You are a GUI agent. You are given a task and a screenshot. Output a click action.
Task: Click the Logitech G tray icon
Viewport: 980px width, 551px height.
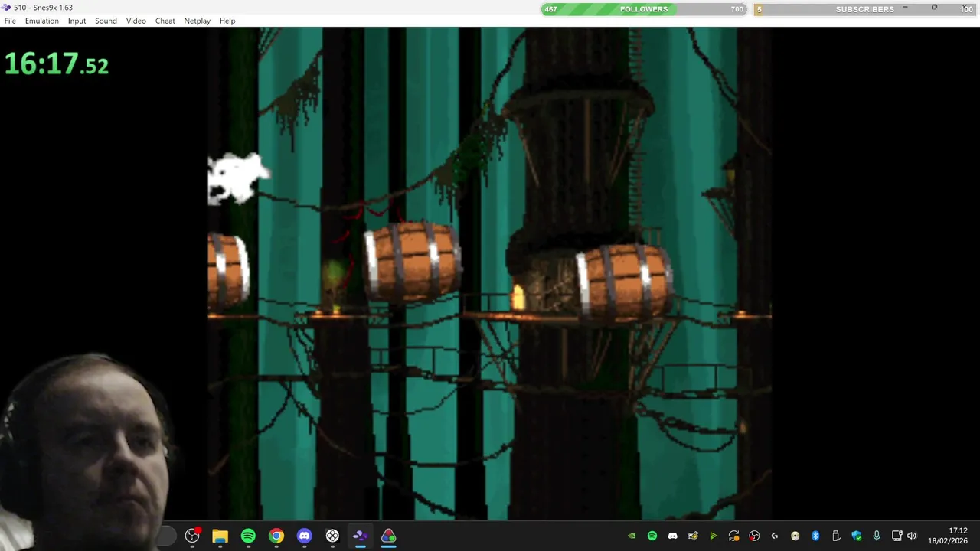[775, 536]
